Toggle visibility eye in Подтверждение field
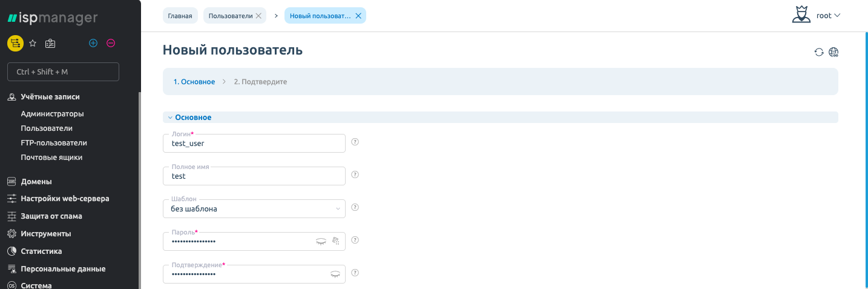The image size is (868, 289). (x=335, y=274)
